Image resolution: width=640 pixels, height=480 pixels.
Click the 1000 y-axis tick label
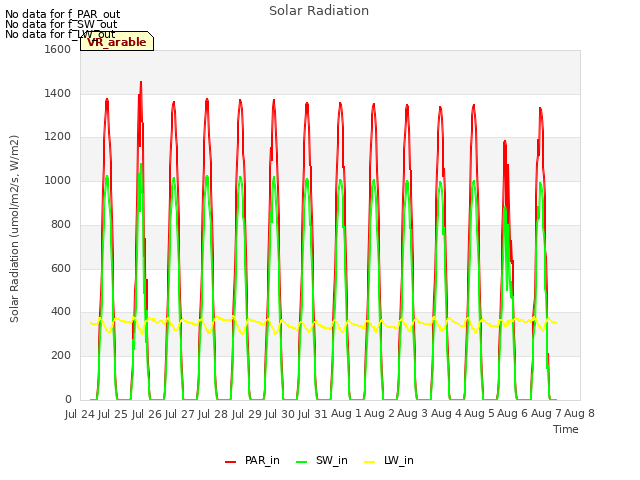(x=58, y=180)
